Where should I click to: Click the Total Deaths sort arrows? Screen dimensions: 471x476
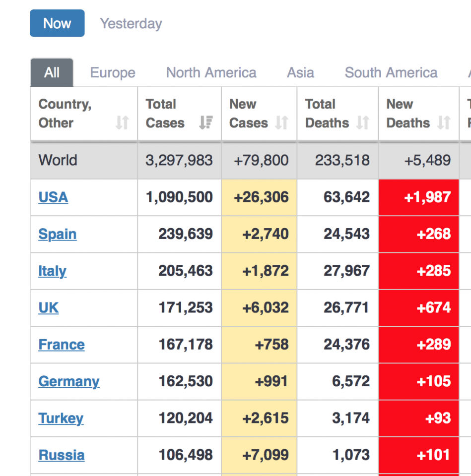[363, 123]
